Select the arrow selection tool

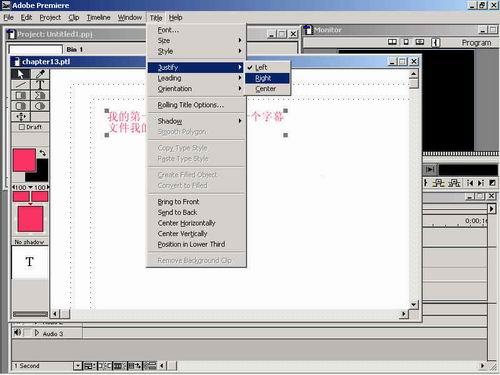21,74
